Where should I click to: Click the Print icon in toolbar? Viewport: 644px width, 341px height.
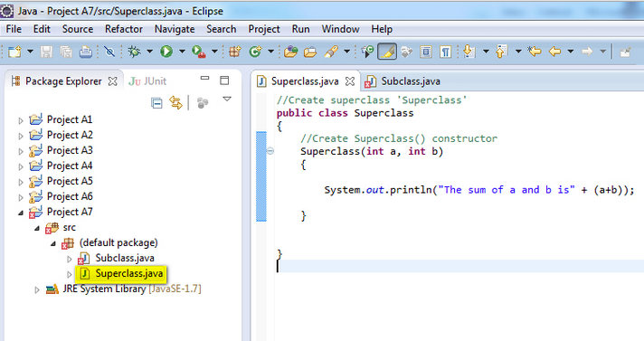pyautogui.click(x=85, y=52)
